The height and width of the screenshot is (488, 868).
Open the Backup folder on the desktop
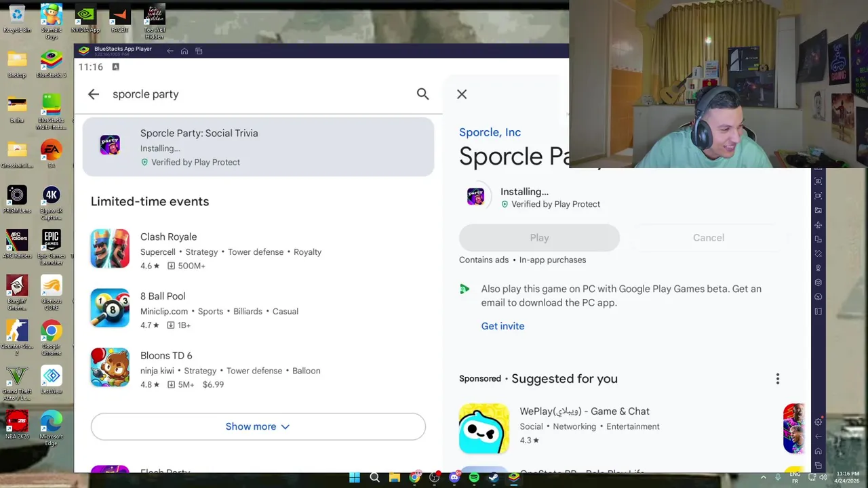(17, 64)
